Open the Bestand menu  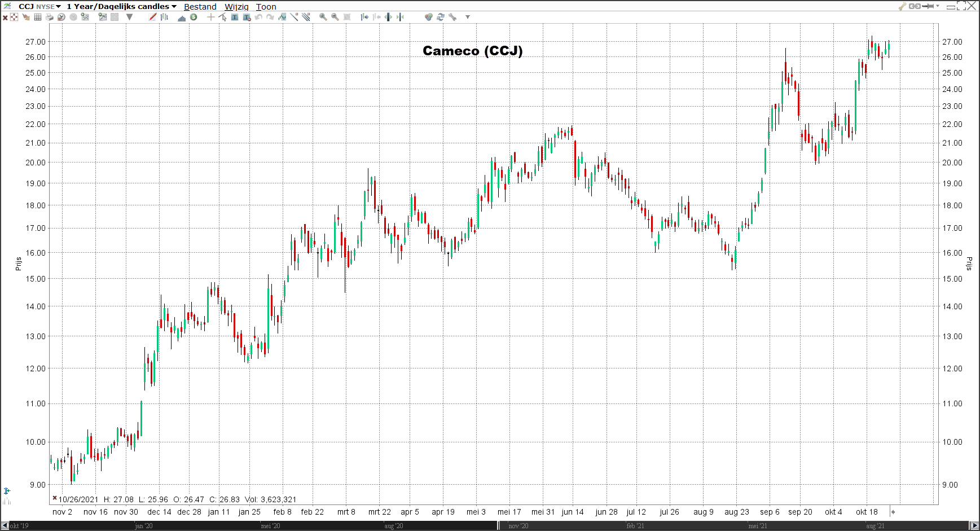pos(200,7)
